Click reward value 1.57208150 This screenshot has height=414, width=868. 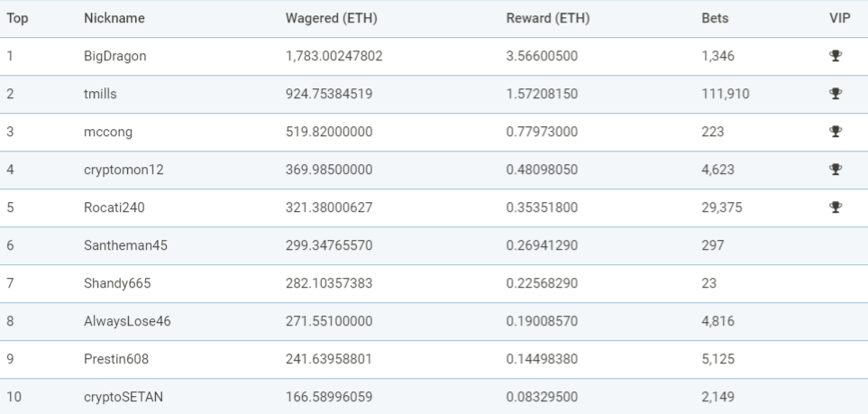[542, 94]
